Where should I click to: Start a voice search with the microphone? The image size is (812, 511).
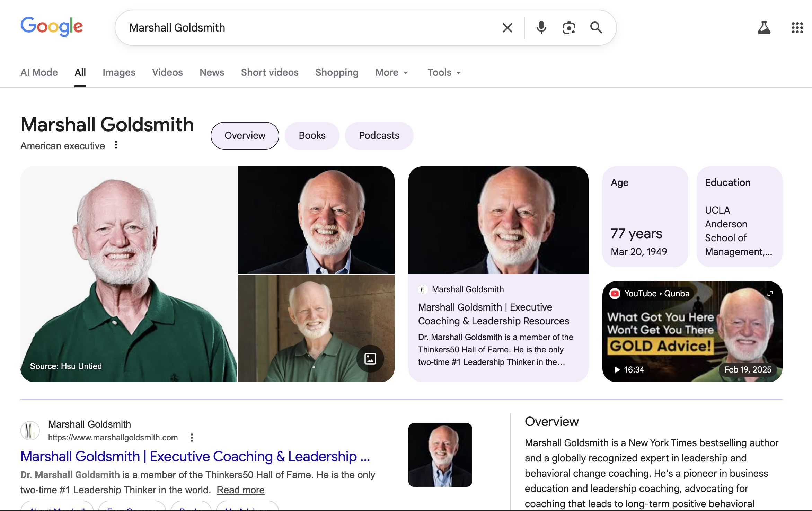pos(541,27)
